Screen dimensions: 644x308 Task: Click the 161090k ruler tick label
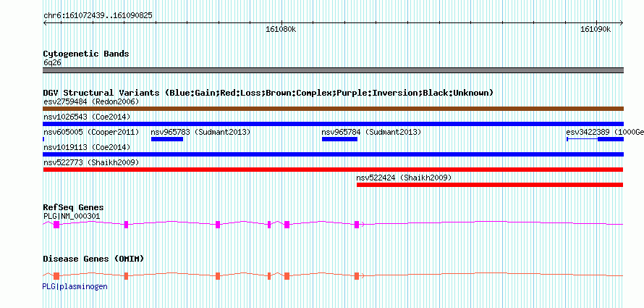pyautogui.click(x=596, y=29)
